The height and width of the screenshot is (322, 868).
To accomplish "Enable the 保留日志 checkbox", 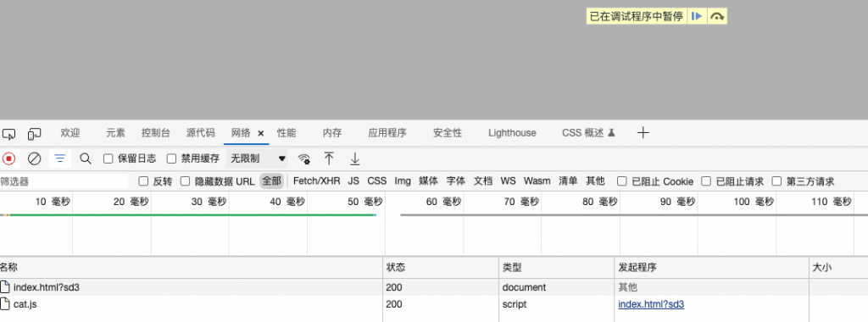I will click(108, 158).
